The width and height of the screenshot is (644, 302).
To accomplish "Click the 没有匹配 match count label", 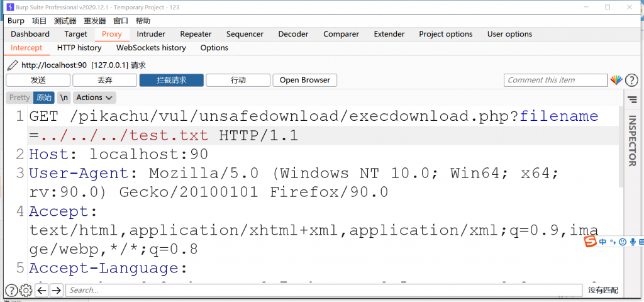I will click(x=602, y=291).
